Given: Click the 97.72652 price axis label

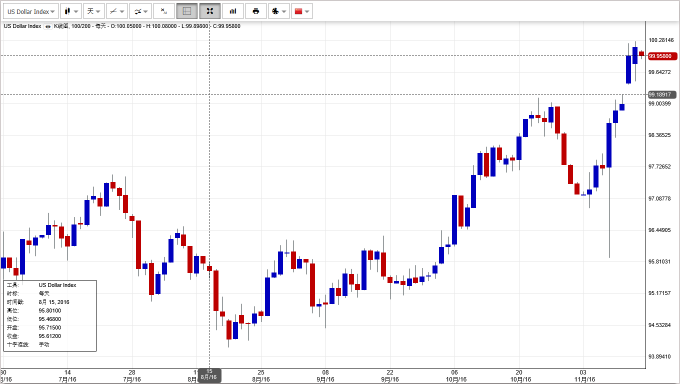Looking at the screenshot, I should 660,167.
